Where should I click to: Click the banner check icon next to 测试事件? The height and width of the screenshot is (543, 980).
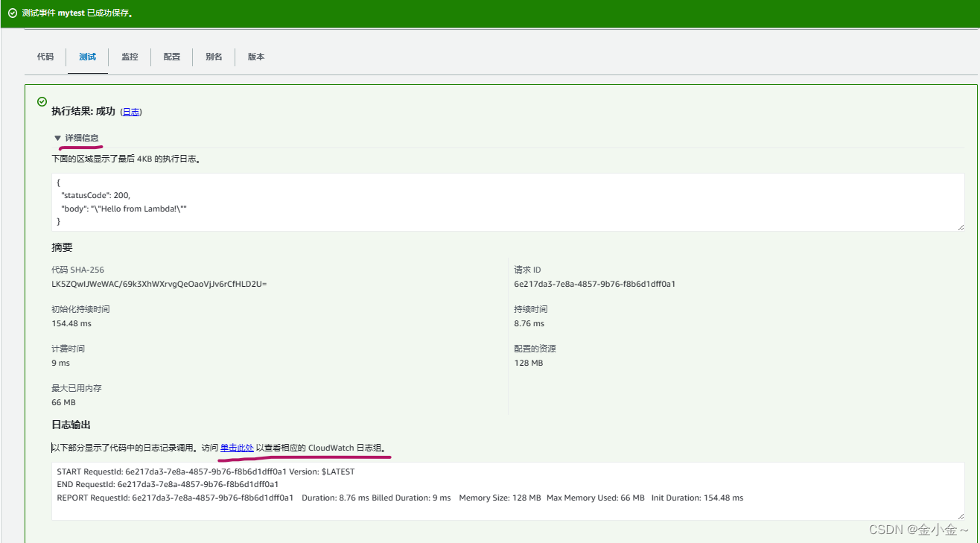pos(13,14)
